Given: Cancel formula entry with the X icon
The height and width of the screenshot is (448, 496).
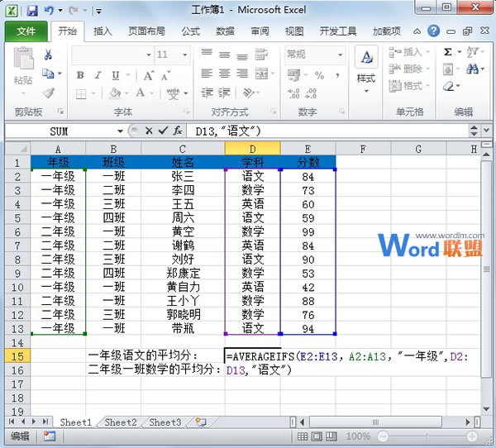Looking at the screenshot, I should (x=149, y=131).
